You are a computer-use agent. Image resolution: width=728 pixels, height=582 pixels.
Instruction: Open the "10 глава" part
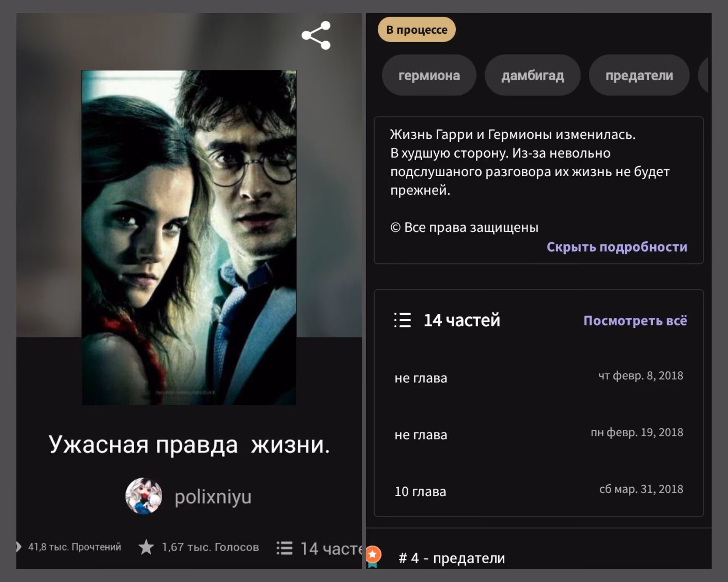coord(539,491)
